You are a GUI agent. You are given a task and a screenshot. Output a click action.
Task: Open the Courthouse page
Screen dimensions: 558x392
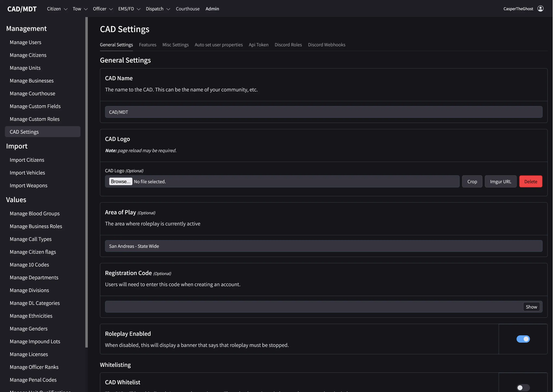click(x=188, y=9)
